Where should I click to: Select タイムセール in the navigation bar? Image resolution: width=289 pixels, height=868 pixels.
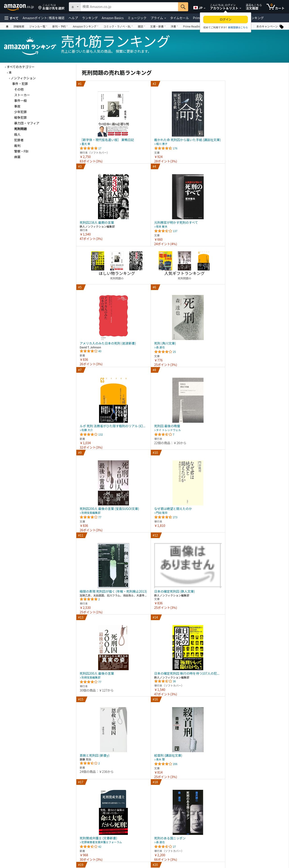pos(179,18)
